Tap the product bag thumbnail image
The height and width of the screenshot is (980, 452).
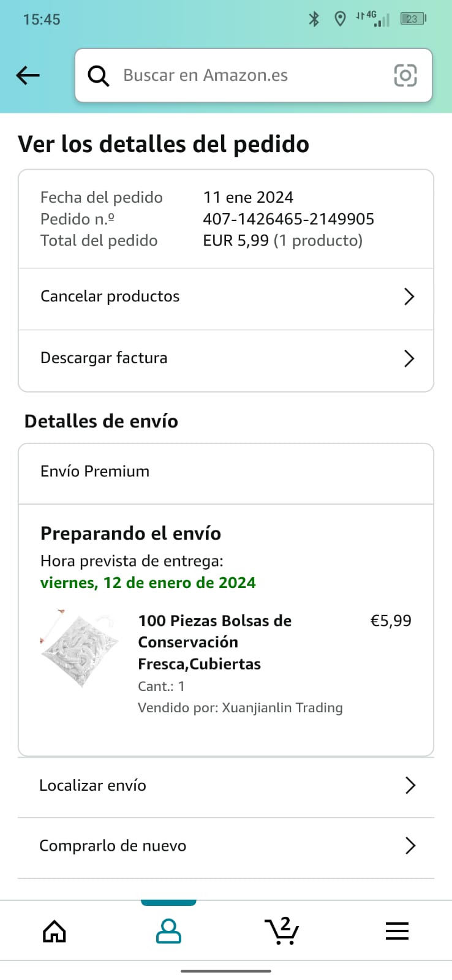coord(80,649)
